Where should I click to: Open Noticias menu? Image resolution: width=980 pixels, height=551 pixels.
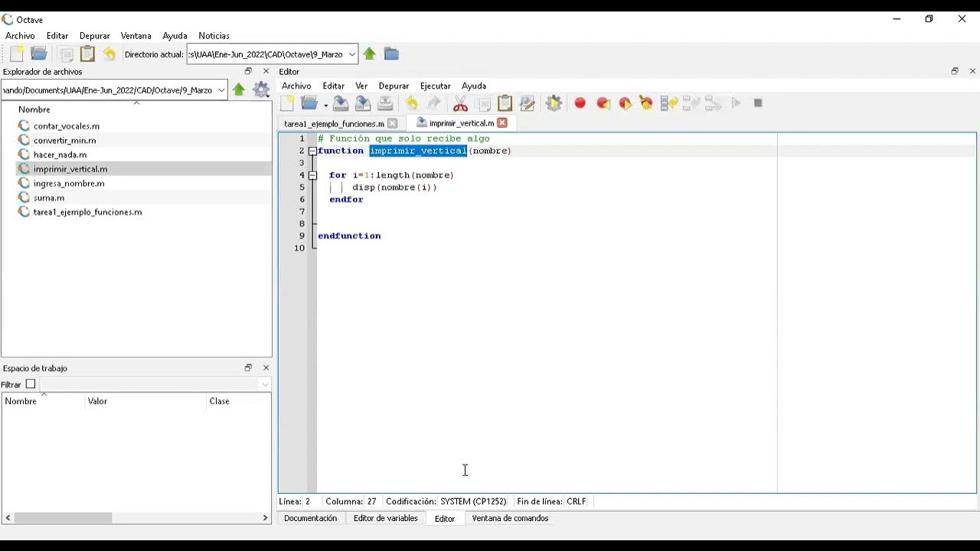214,36
